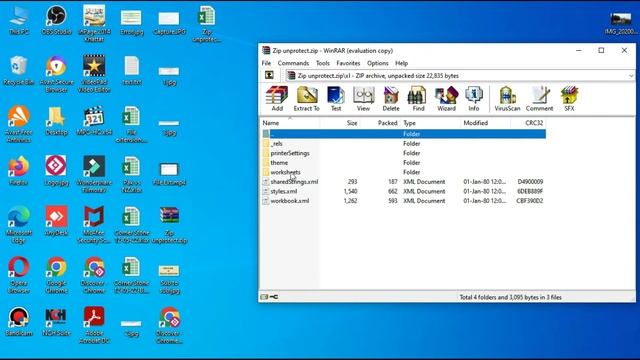Select the AnyDesk desktop icon

tap(56, 221)
